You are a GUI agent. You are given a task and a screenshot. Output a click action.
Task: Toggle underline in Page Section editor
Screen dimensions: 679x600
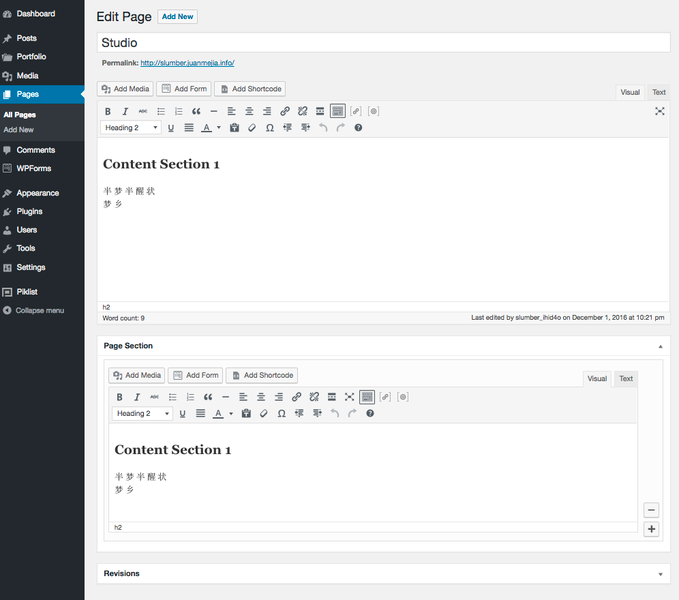[183, 413]
